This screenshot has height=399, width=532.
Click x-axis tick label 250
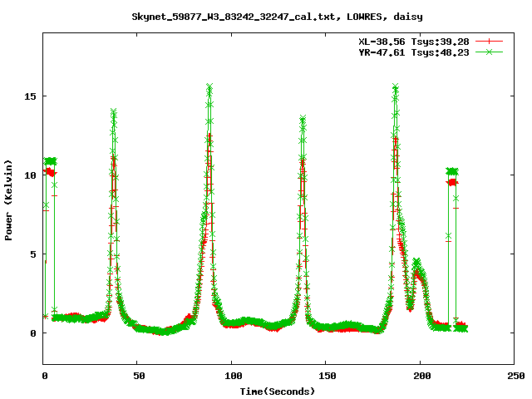(516, 376)
